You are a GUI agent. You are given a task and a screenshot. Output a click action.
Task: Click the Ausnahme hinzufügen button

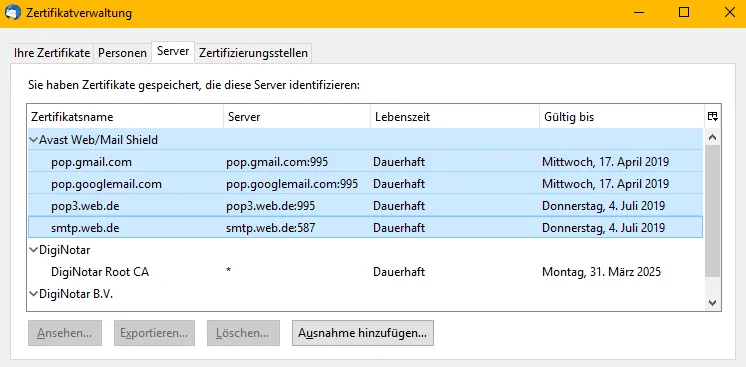pyautogui.click(x=363, y=333)
